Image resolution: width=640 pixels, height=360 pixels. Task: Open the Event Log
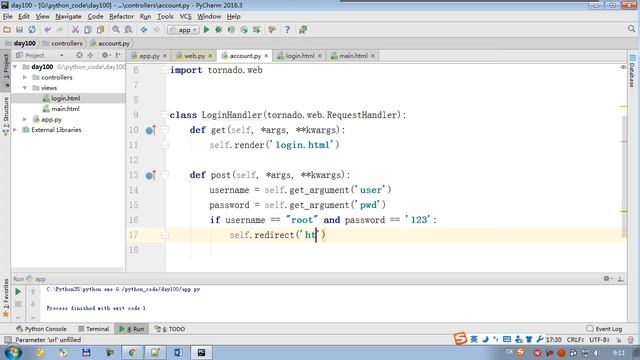tap(604, 329)
